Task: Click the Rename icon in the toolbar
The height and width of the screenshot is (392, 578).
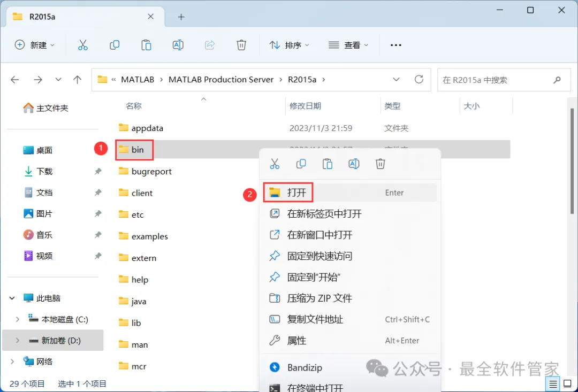Action: point(178,45)
